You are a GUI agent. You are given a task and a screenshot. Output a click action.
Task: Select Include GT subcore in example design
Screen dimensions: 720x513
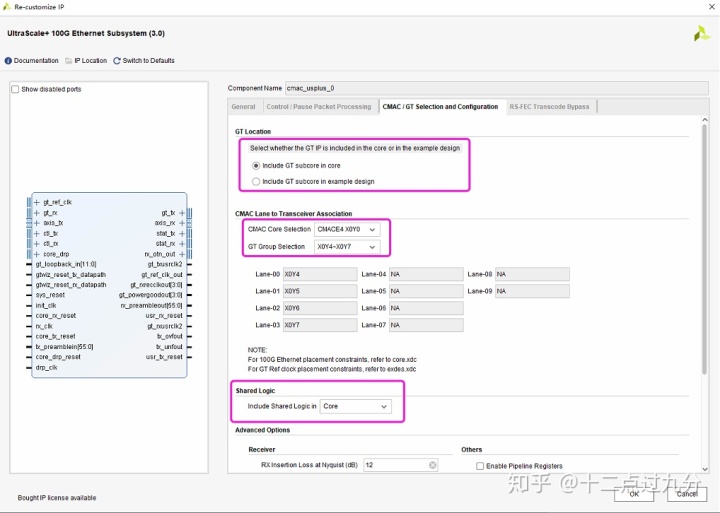[x=256, y=181]
